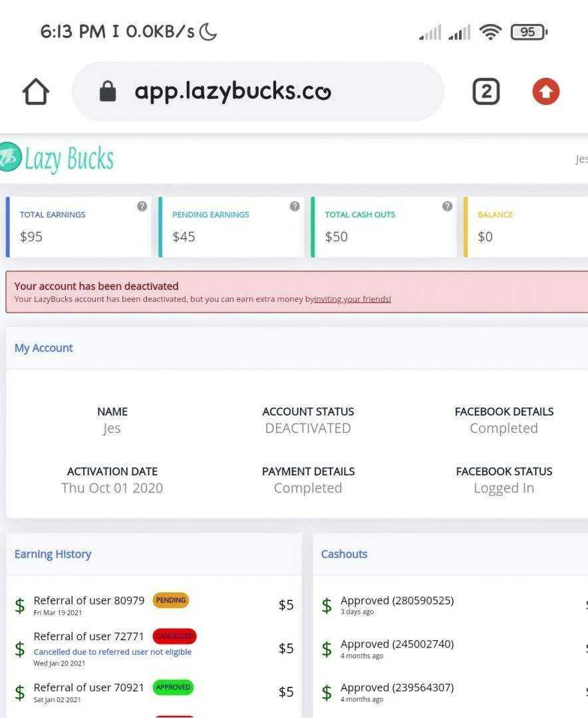The image size is (588, 718).
Task: Click the PENDING status badge
Action: 171,600
